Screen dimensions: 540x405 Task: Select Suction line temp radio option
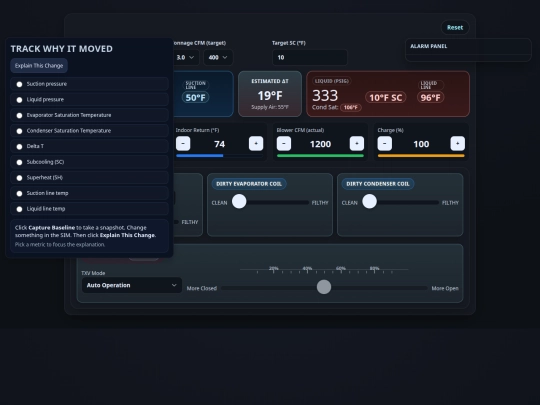(x=19, y=193)
